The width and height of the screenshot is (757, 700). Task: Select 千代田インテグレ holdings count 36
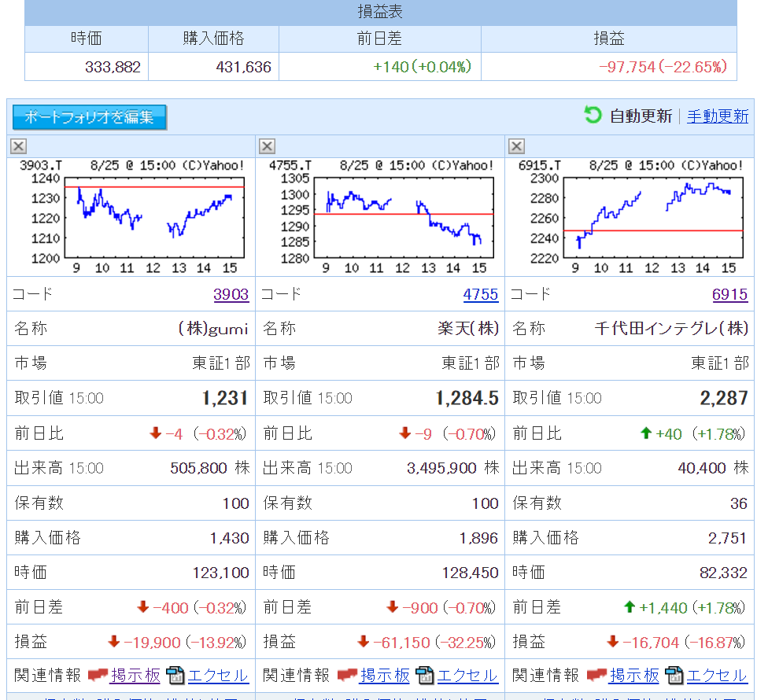(x=739, y=503)
